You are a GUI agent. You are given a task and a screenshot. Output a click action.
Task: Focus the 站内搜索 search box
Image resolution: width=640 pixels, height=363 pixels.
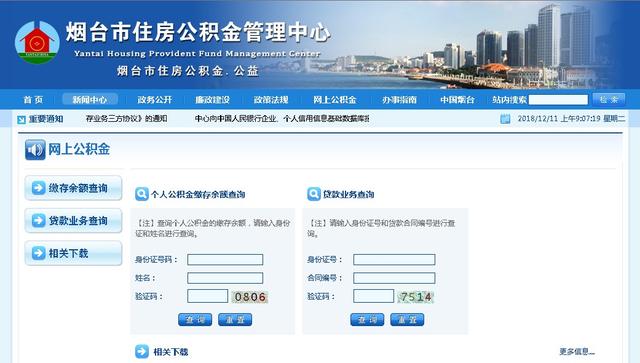[x=558, y=100]
